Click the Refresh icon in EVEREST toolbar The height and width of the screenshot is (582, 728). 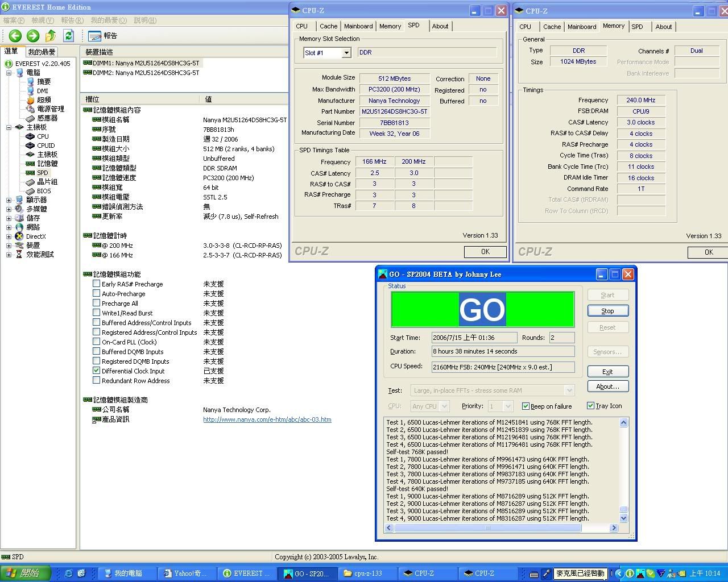tap(68, 36)
